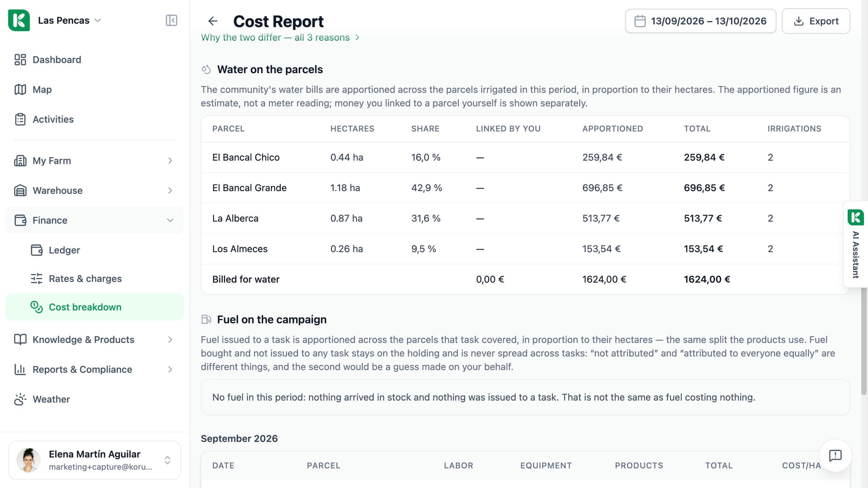Click the Los Almeces parcel name
Image resolution: width=868 pixels, height=488 pixels.
240,249
